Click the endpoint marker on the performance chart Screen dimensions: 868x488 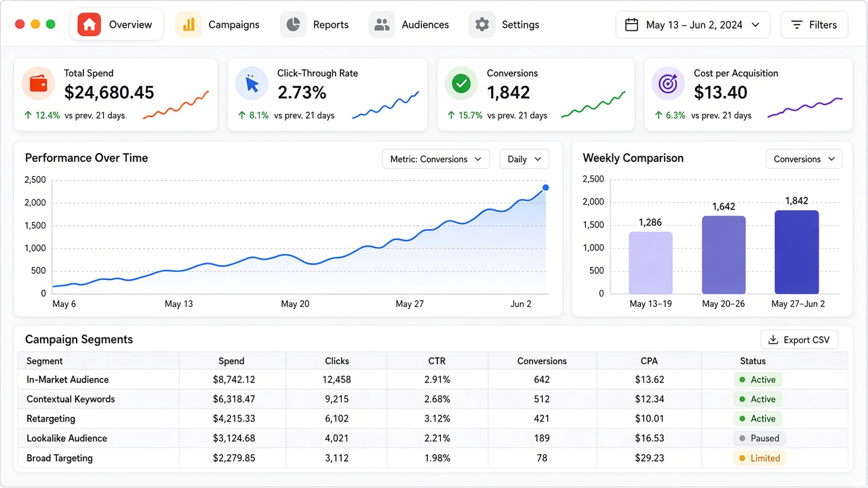click(x=546, y=188)
